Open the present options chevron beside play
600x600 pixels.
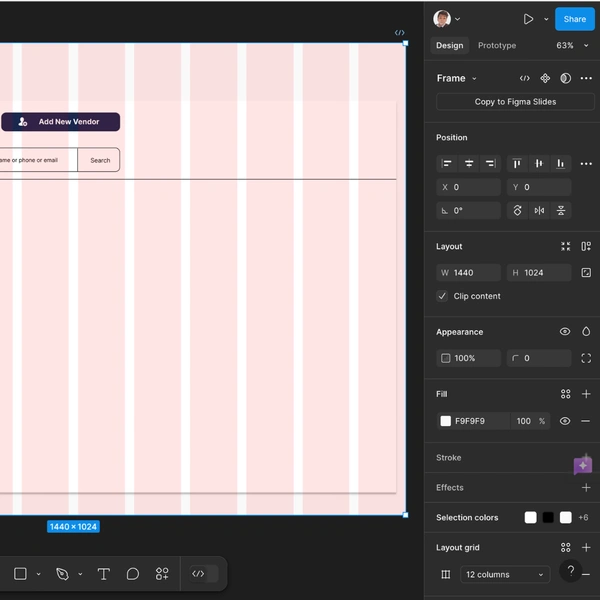(x=546, y=19)
